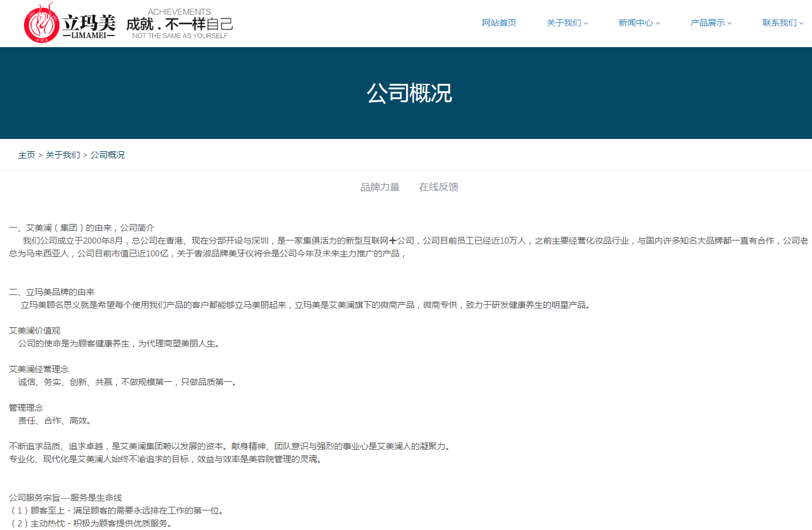Screen dimensions: 812x530
Task: Open the 网站首页 navigation link
Action: coord(499,23)
